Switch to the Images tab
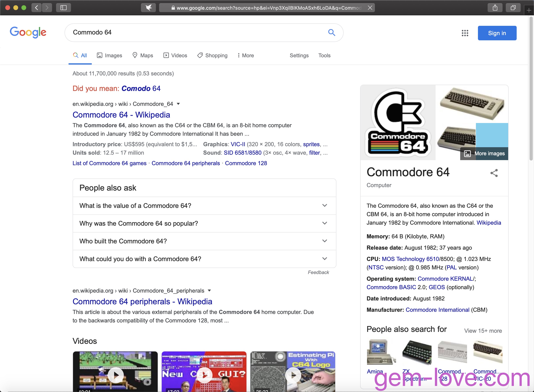 pos(110,55)
